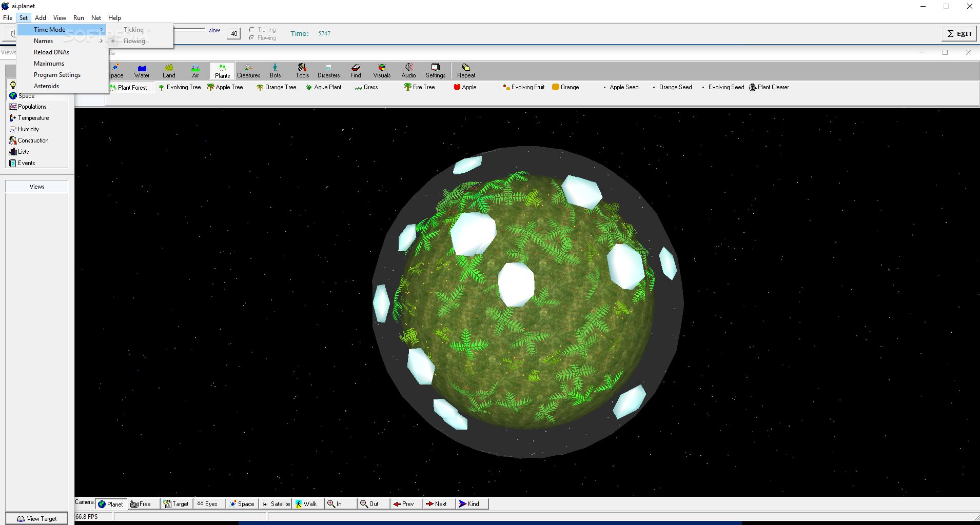Open the Help menu
980x525 pixels.
coord(114,17)
